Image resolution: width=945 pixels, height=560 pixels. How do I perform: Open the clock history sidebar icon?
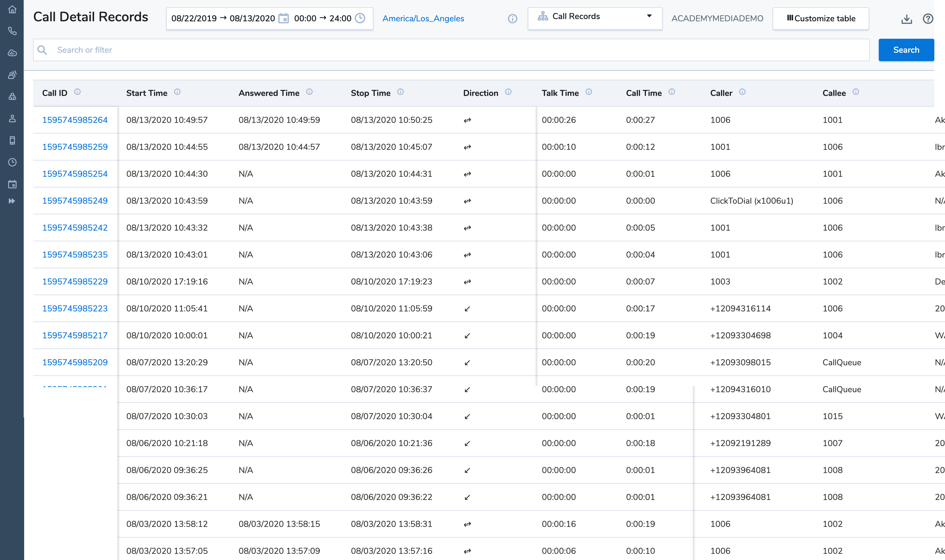click(x=12, y=162)
